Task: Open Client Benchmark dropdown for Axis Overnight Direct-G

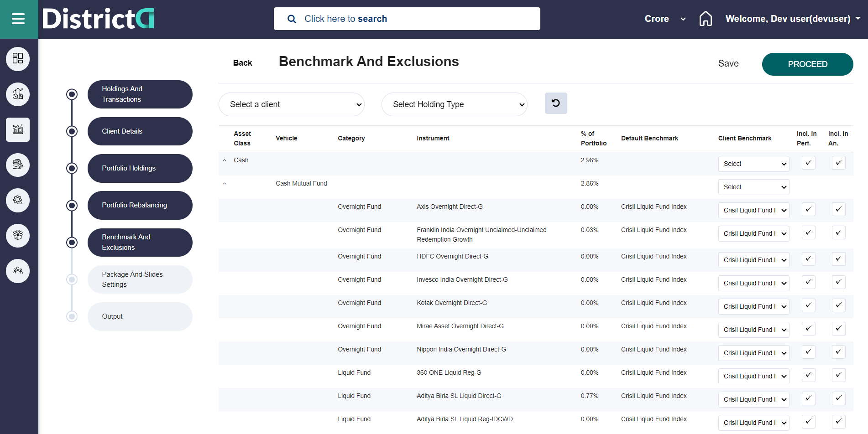Action: [x=753, y=210]
